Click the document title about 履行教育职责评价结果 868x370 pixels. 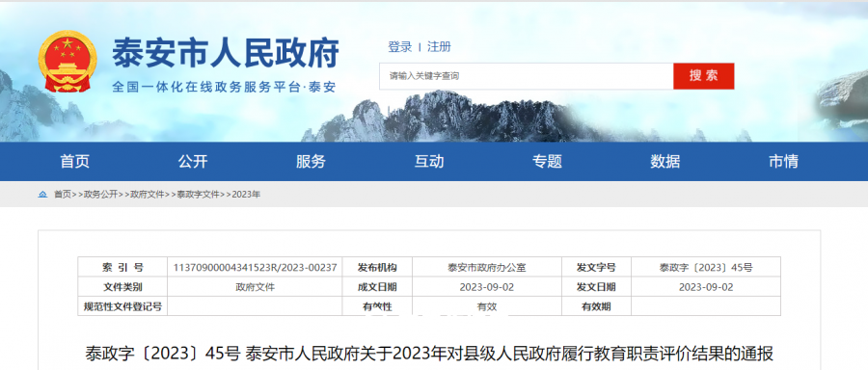(429, 353)
